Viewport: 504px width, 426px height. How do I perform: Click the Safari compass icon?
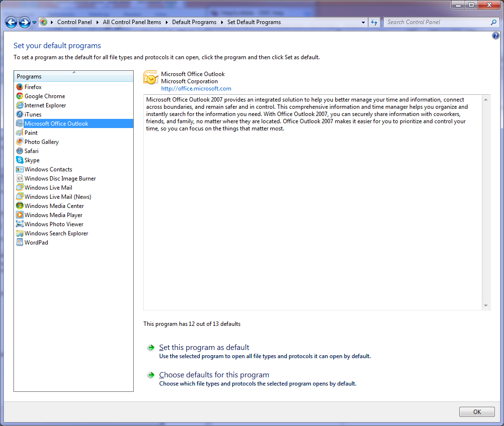(x=20, y=151)
